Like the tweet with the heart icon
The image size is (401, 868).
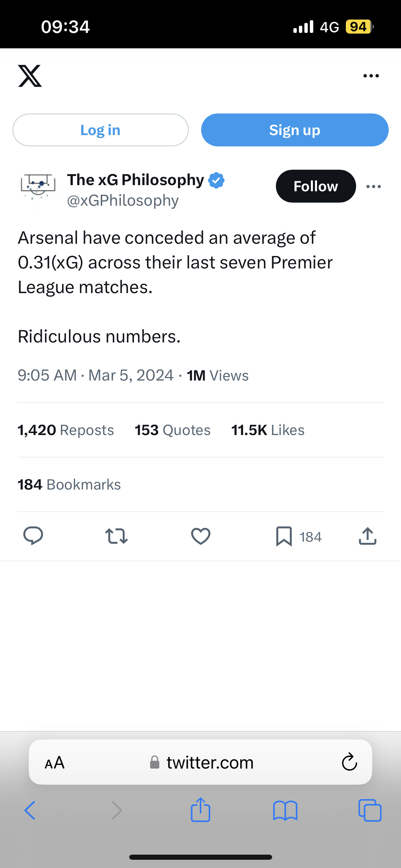coord(200,536)
